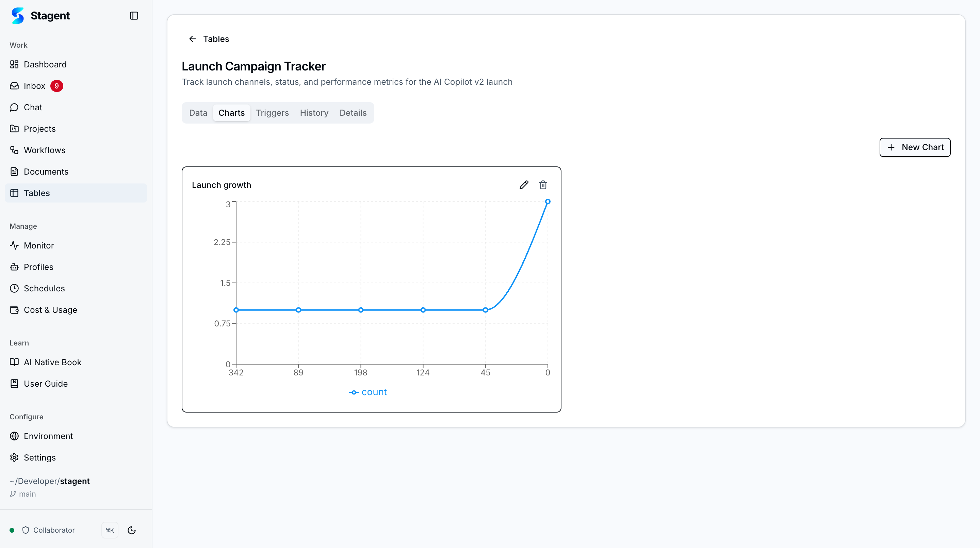Open the Monitor section
The image size is (980, 548).
[x=38, y=245]
